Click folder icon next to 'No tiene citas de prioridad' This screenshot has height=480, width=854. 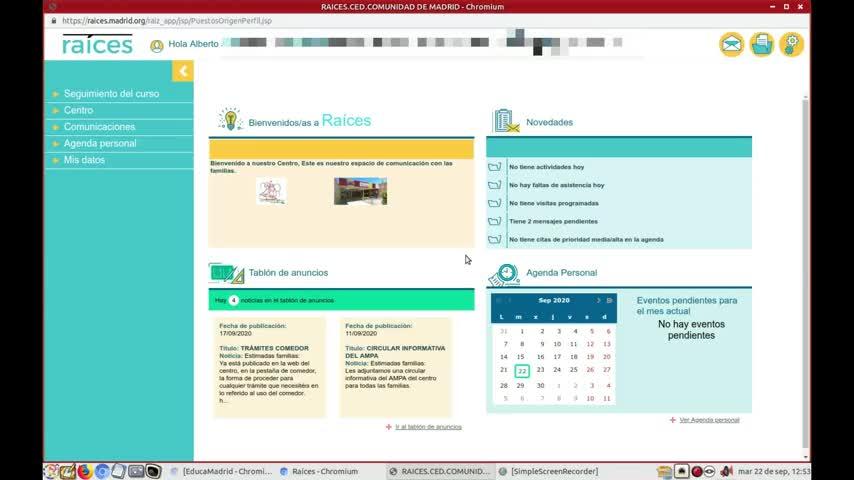tap(495, 240)
